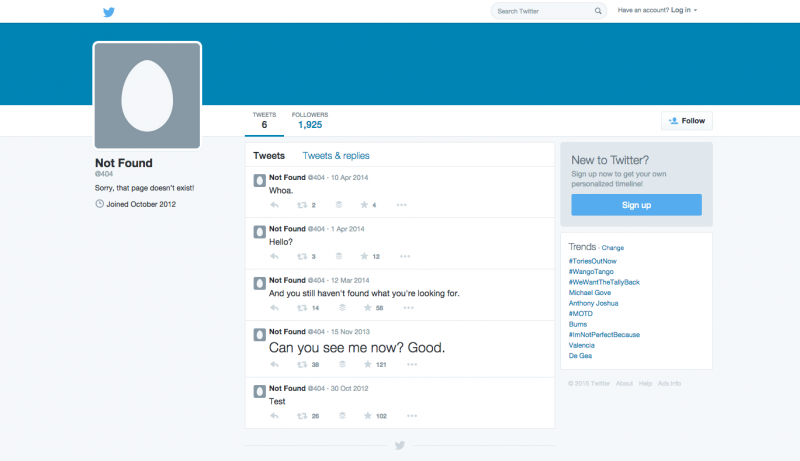Retweet the 'still haven't found' tweet
Image resolution: width=800 pixels, height=461 pixels.
tap(302, 308)
